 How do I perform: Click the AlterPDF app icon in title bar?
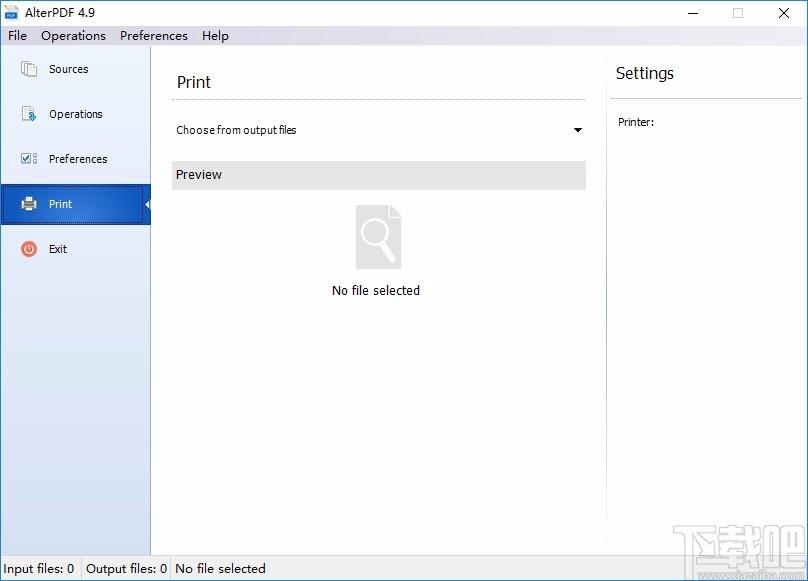(x=11, y=13)
